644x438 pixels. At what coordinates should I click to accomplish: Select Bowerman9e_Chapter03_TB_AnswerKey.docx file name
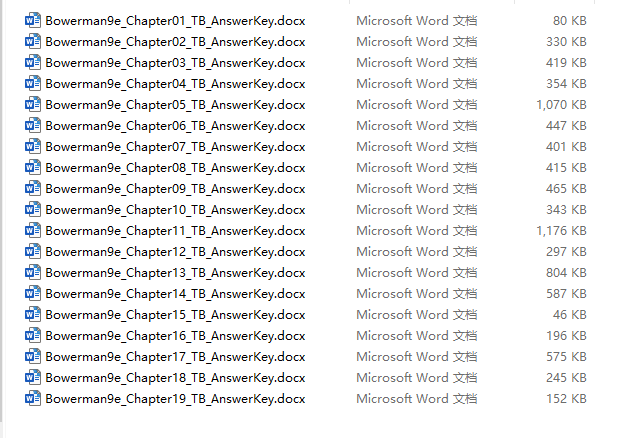click(175, 63)
